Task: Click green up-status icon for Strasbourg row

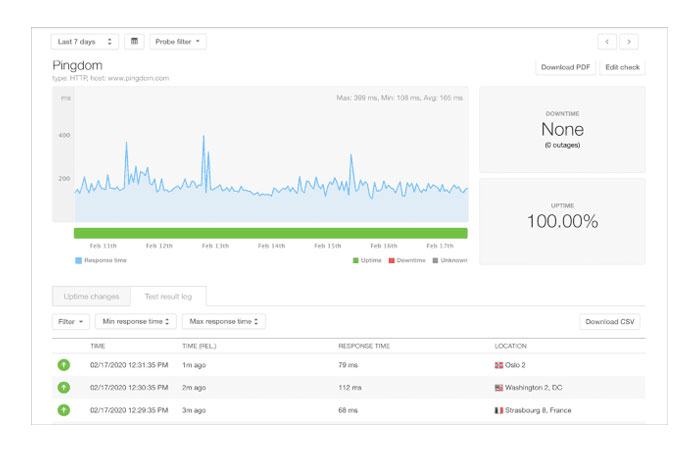Action: coord(66,410)
